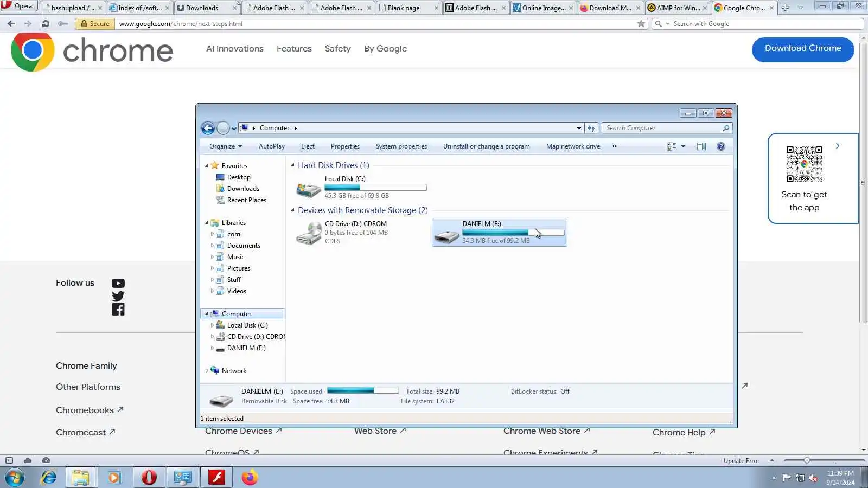This screenshot has width=868, height=488.
Task: Select the CD Drive (D:) CDROM icon in the Devices with Removable Storage group
Action: (x=309, y=233)
